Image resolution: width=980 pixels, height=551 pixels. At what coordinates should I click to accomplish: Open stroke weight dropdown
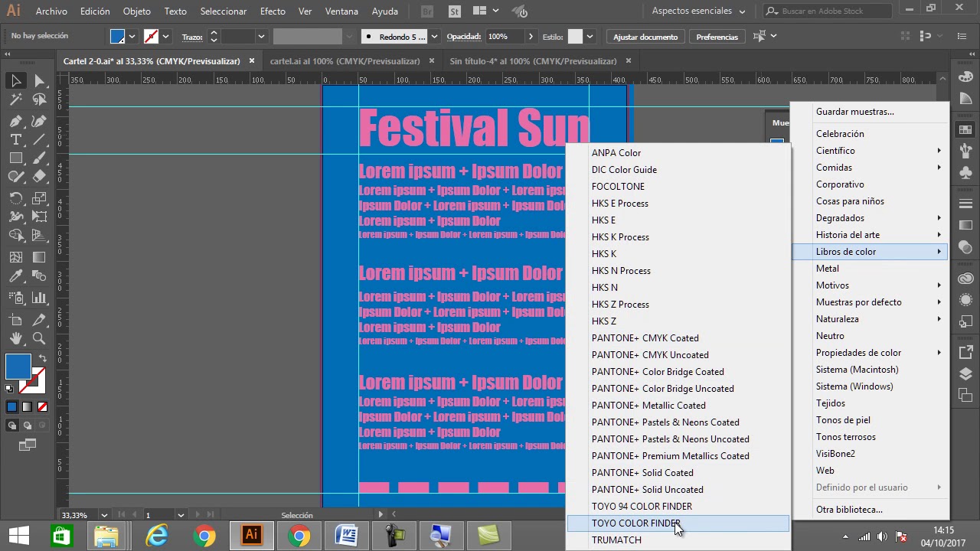coord(261,37)
